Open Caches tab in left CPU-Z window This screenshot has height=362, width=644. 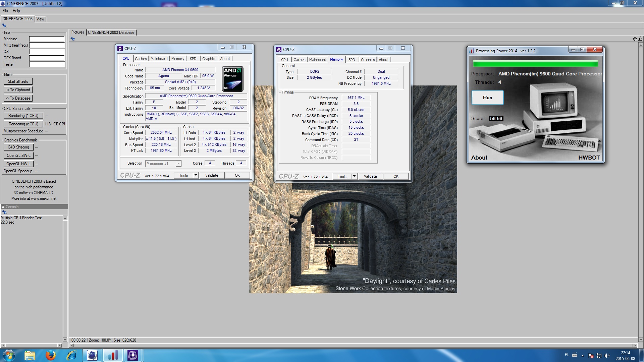[141, 59]
